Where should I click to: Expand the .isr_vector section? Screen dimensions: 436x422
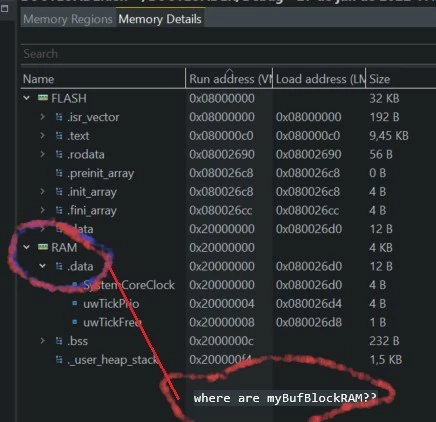43,117
